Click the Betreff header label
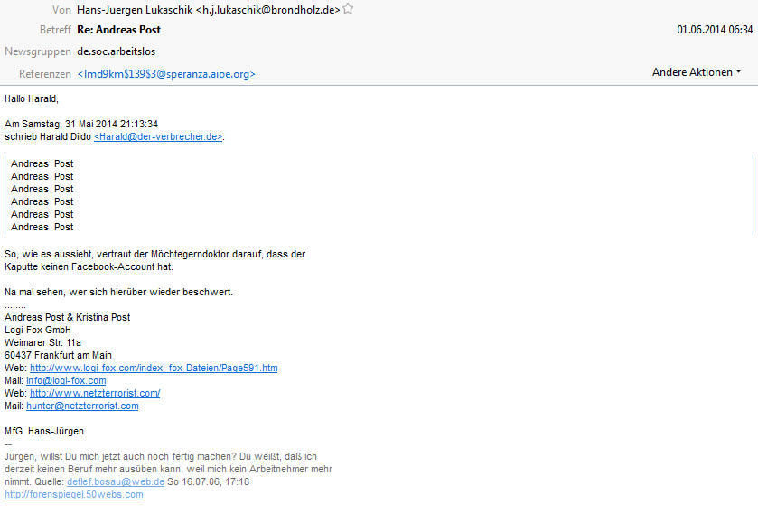The height and width of the screenshot is (532, 758). pos(55,30)
